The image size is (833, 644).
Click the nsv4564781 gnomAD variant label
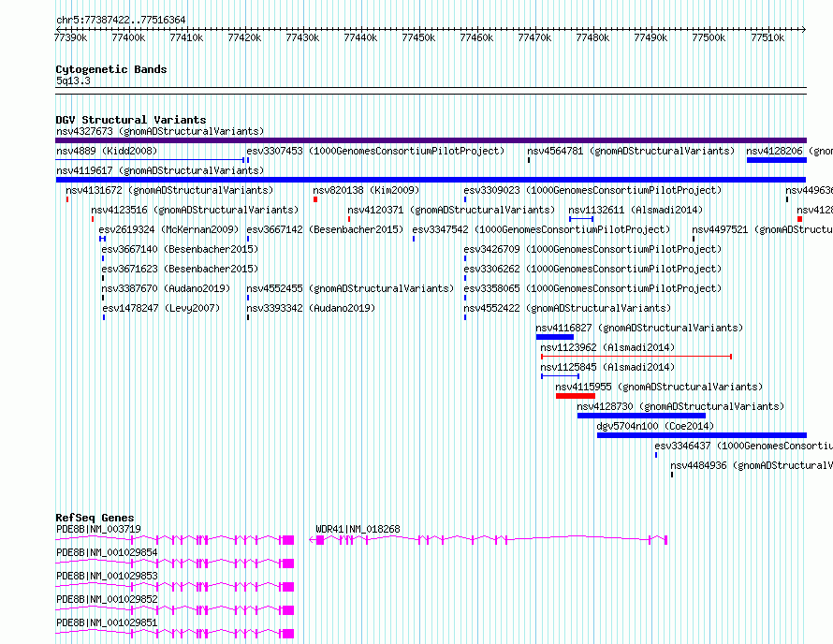[631, 151]
